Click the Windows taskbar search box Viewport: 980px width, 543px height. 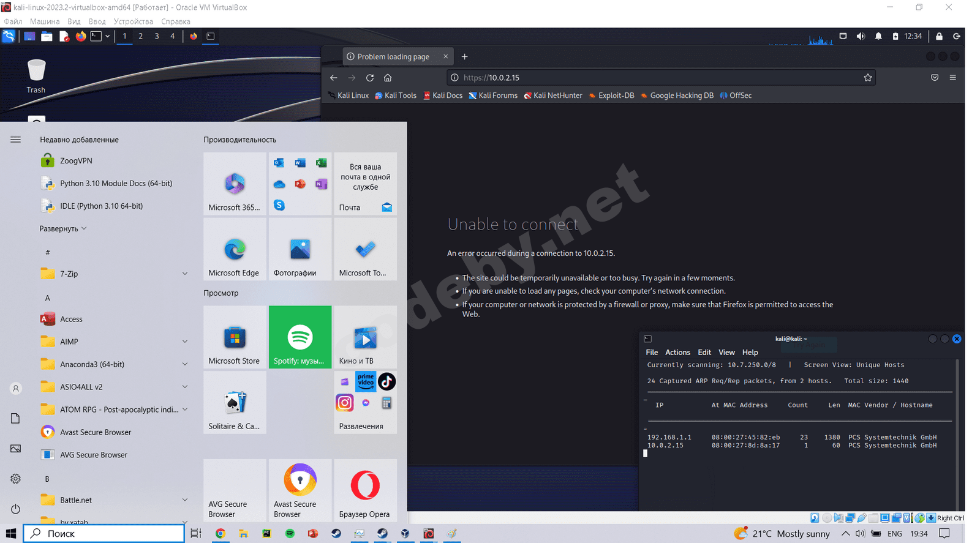(104, 534)
